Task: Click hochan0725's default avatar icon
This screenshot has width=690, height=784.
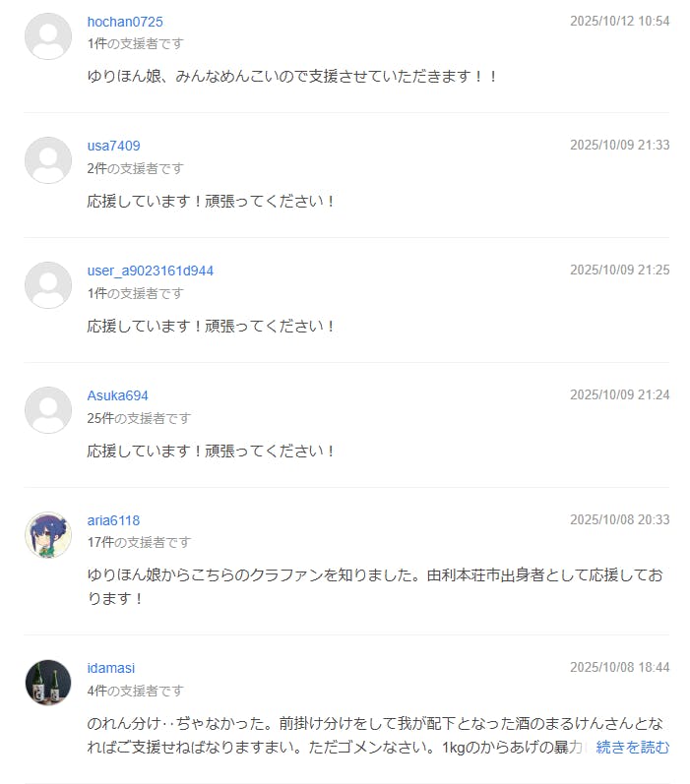Action: point(47,36)
